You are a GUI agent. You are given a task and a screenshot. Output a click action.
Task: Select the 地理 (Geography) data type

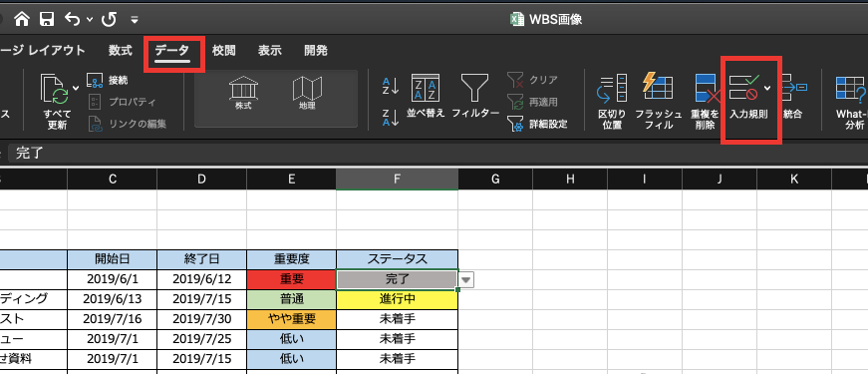coord(307,93)
